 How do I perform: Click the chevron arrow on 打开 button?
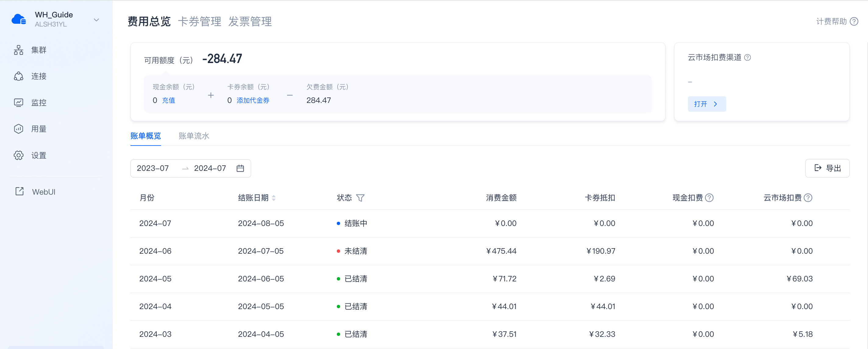tap(715, 104)
